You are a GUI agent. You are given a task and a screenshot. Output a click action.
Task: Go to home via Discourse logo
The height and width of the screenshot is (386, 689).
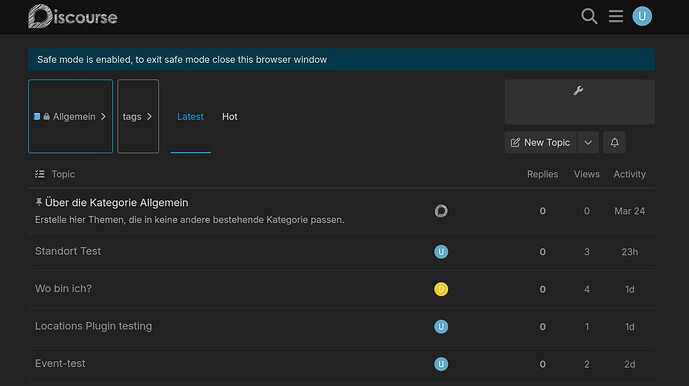(x=73, y=17)
